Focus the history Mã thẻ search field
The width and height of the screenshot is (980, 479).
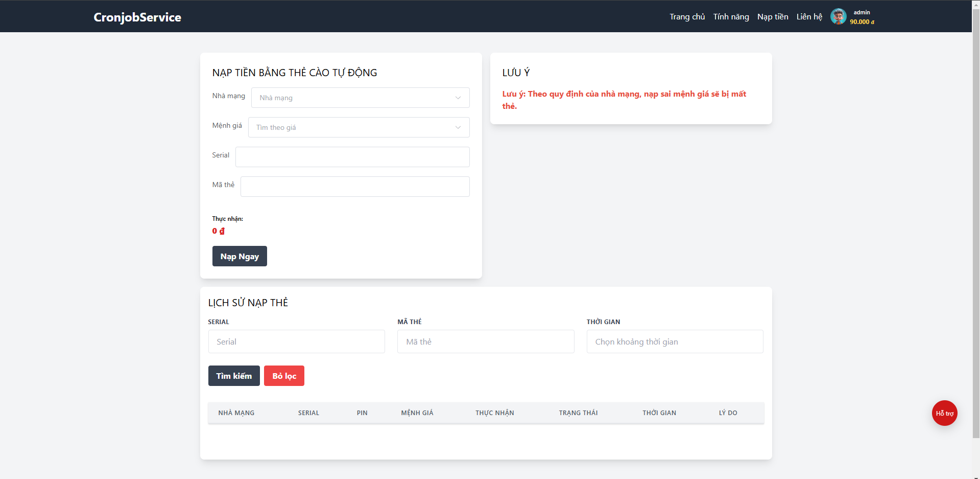click(486, 341)
